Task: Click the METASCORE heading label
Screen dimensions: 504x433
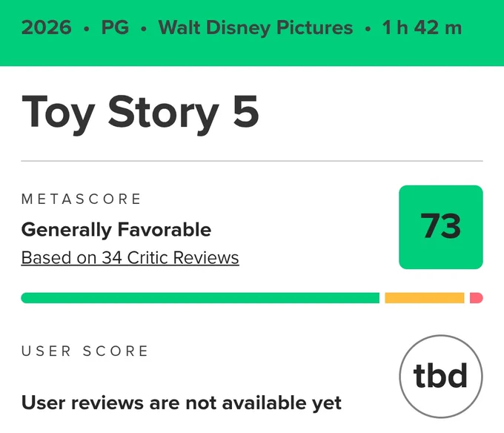Action: click(x=81, y=199)
